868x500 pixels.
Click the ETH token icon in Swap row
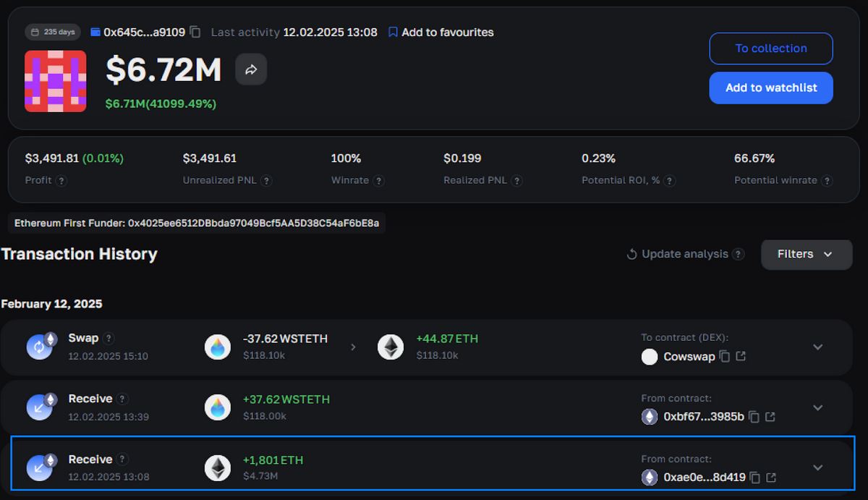pyautogui.click(x=391, y=347)
